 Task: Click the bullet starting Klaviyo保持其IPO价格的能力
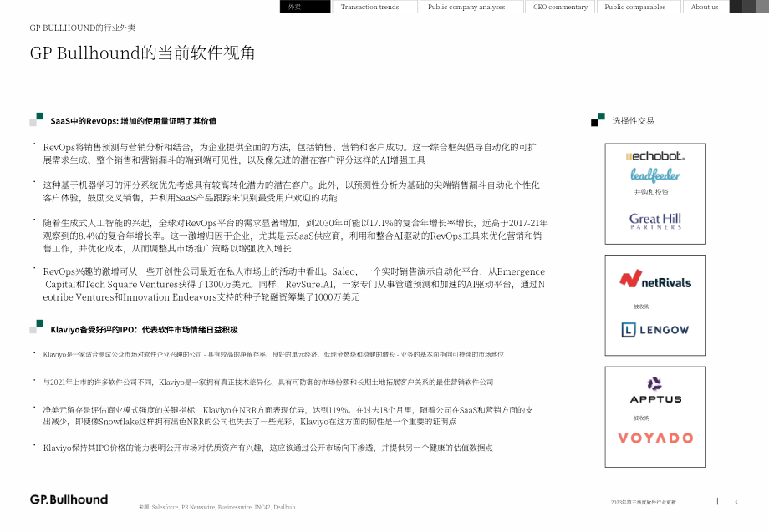coord(267,448)
